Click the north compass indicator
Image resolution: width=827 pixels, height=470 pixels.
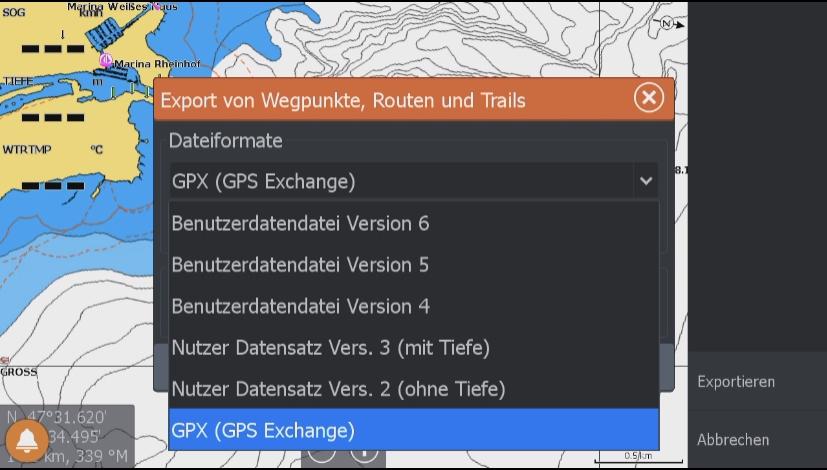(668, 22)
